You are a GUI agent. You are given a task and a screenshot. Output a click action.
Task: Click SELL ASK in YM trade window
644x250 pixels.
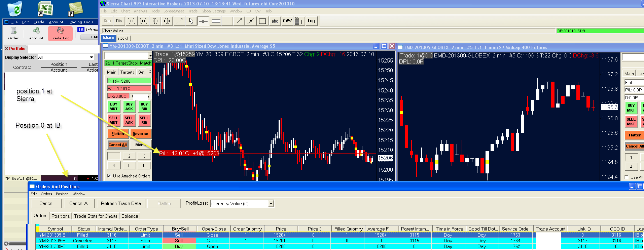[129, 120]
